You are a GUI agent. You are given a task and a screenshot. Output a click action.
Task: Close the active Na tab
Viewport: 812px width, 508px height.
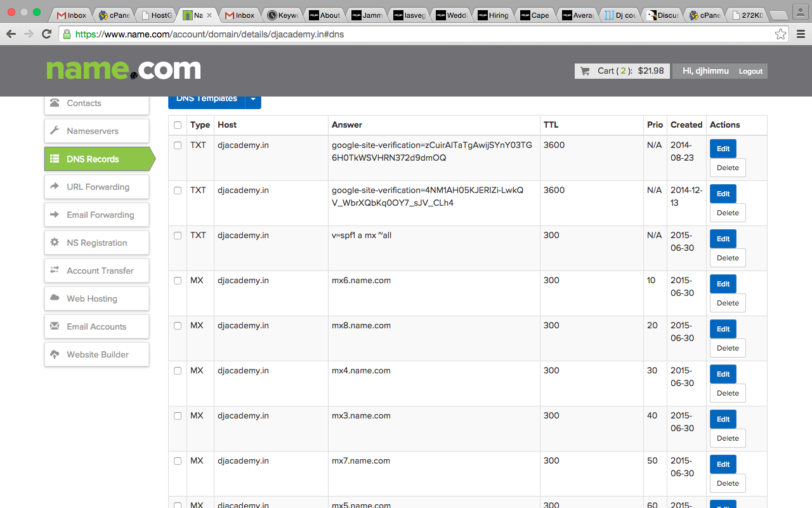click(x=210, y=15)
